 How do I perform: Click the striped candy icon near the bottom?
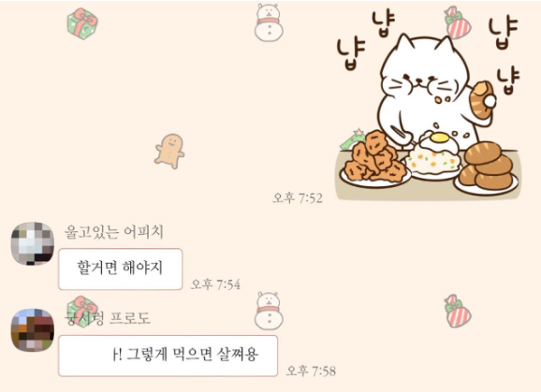point(458,311)
